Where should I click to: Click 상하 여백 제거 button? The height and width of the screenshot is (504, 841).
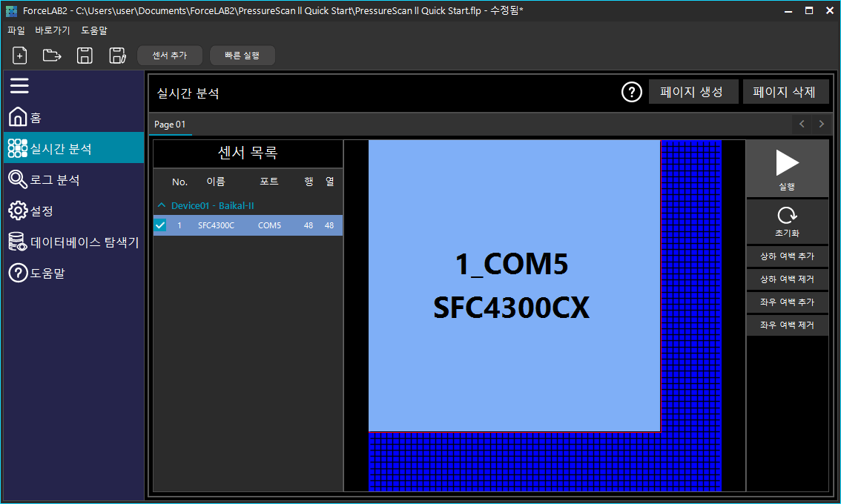[787, 279]
